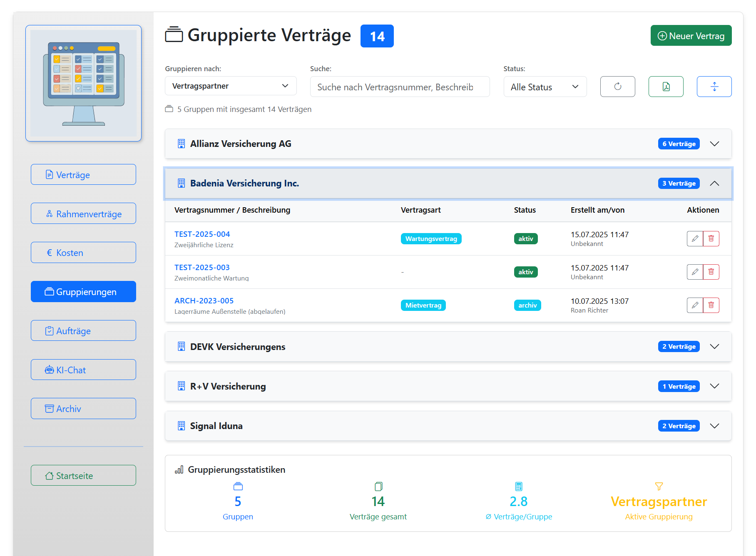Screen dimensions: 756x556
Task: Select Gruppierungen in the sidebar
Action: (83, 291)
